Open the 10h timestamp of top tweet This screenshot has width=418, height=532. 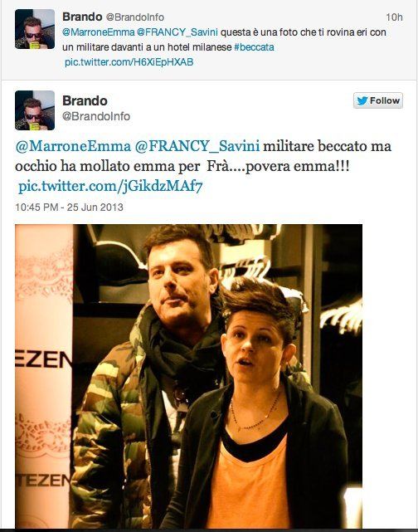(394, 17)
